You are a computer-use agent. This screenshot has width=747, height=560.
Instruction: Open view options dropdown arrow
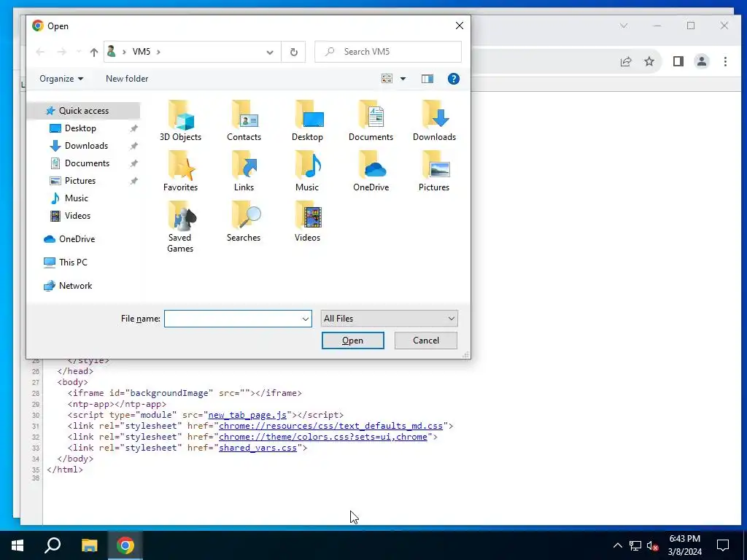click(x=403, y=79)
